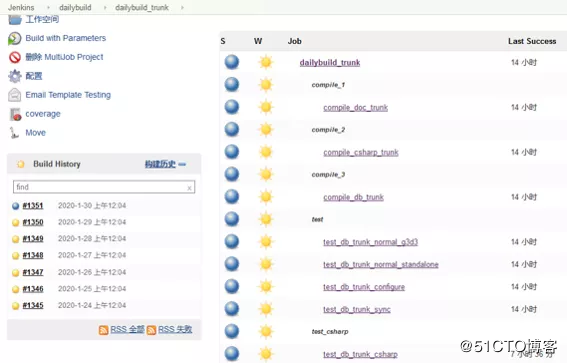This screenshot has width=567, height=363.
Task: Click the blue status ball for compile_doc_trunk
Action: point(232,107)
